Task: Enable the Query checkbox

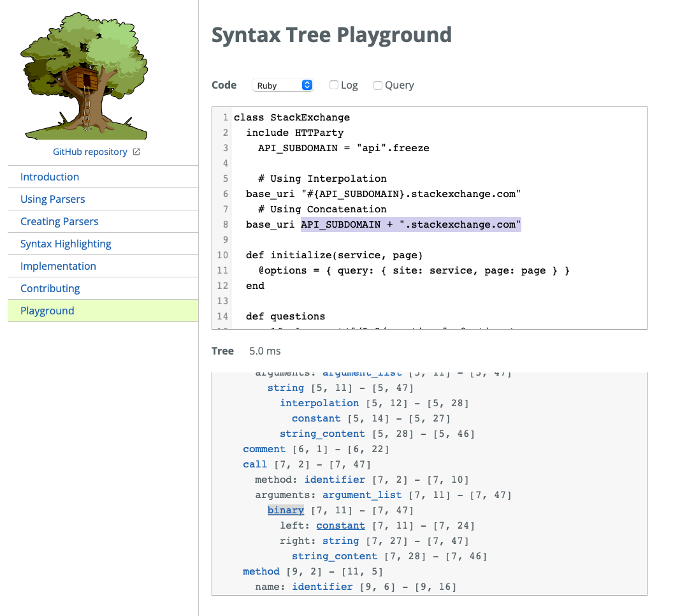Action: point(378,85)
